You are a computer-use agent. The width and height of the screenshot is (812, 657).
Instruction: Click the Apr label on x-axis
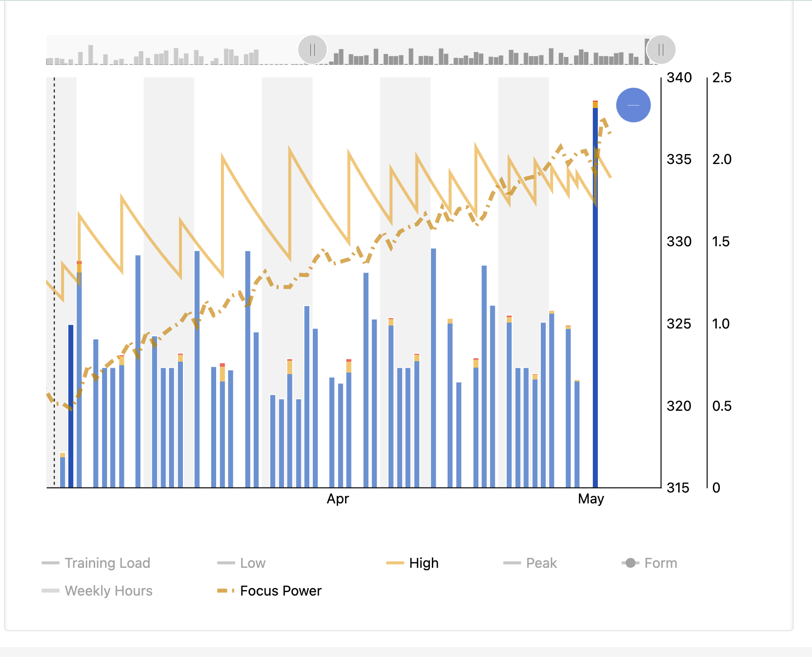click(x=338, y=499)
